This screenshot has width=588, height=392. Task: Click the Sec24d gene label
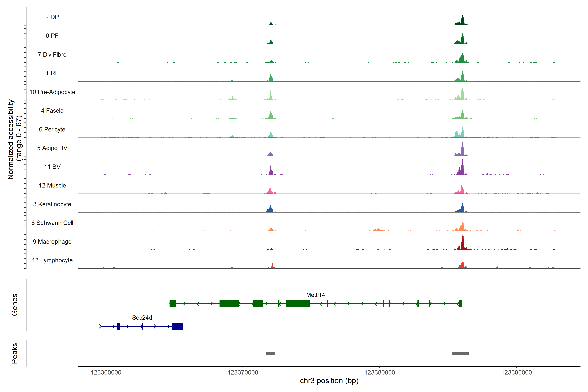142,318
